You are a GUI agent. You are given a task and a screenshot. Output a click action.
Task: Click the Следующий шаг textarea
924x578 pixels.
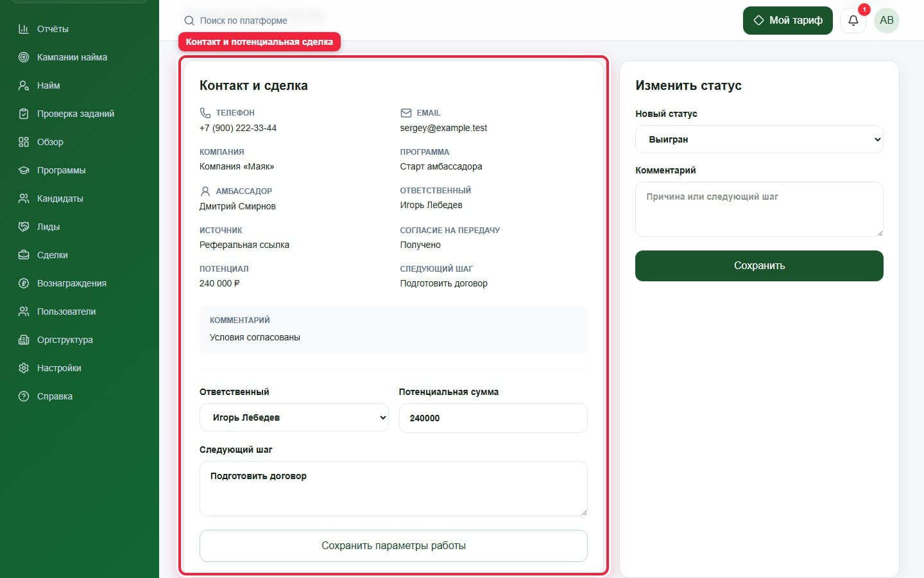[393, 489]
